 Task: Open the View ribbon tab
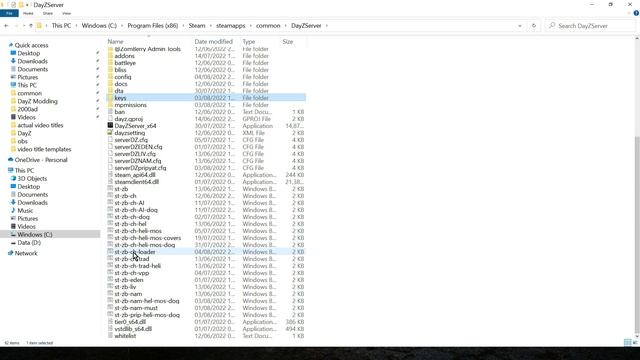point(67,13)
